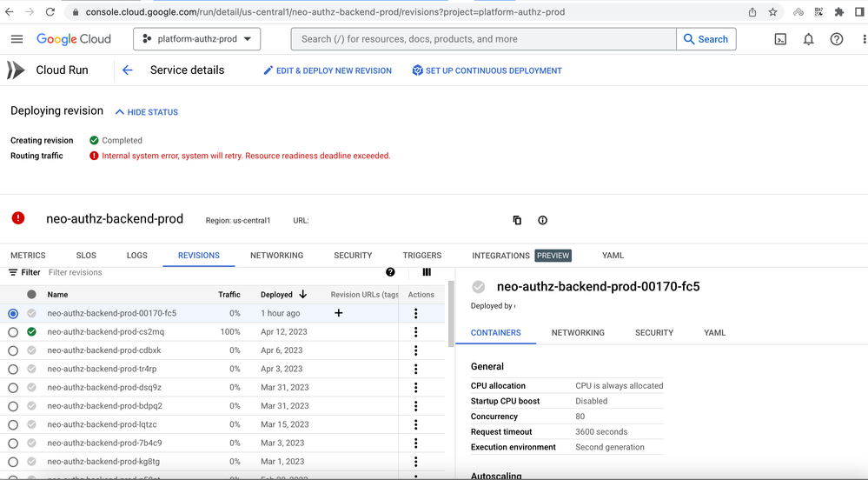Select revision neo-authz-backend-prod-cs2mq radio button
Screen dimensions: 868x480
[13, 332]
